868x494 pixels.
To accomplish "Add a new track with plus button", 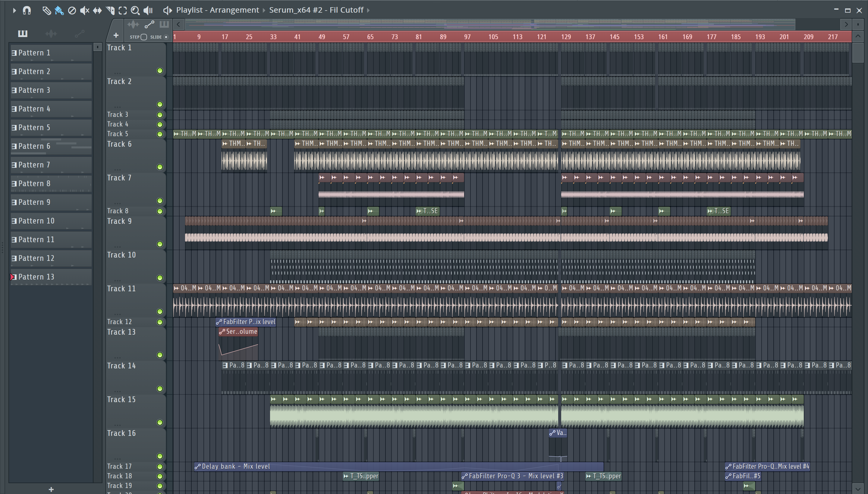I will 116,35.
